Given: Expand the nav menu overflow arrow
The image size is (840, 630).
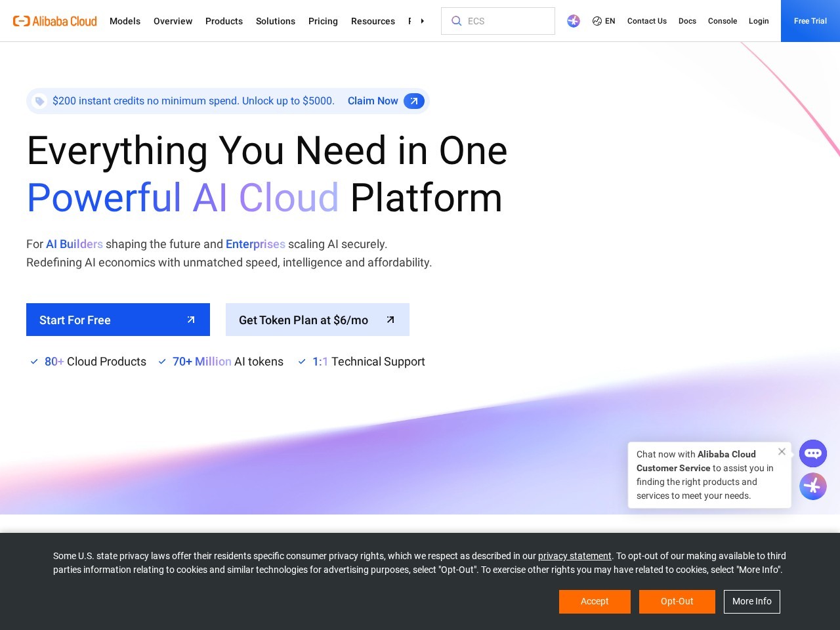Looking at the screenshot, I should coord(422,21).
